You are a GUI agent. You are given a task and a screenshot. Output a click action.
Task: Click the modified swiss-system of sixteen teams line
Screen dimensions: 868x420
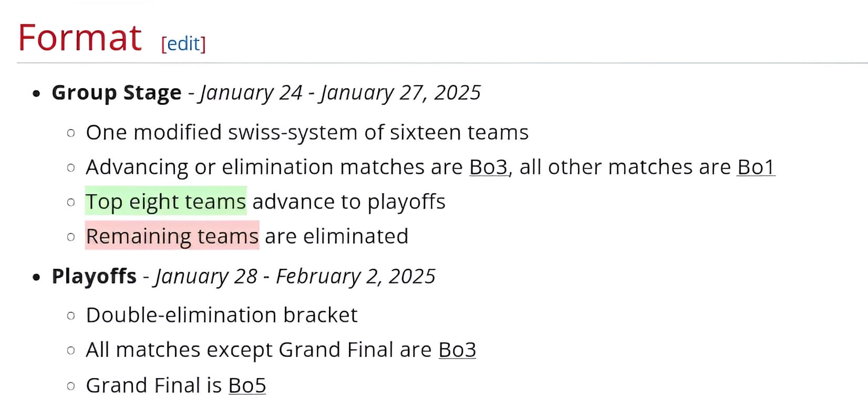click(307, 132)
